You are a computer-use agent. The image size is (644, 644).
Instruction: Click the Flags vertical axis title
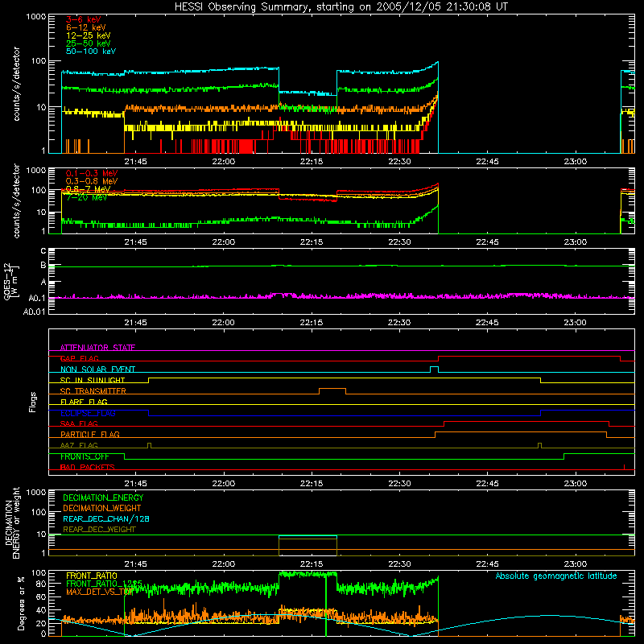33,402
